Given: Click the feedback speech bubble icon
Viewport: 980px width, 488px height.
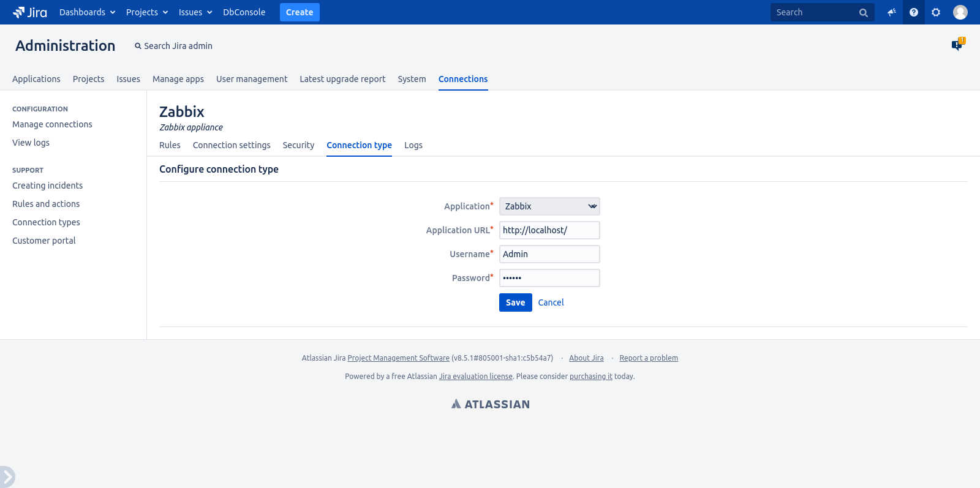Looking at the screenshot, I should tap(957, 45).
